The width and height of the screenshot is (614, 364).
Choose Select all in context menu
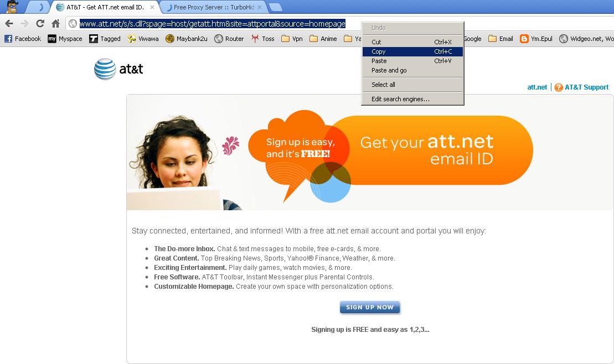[412, 85]
